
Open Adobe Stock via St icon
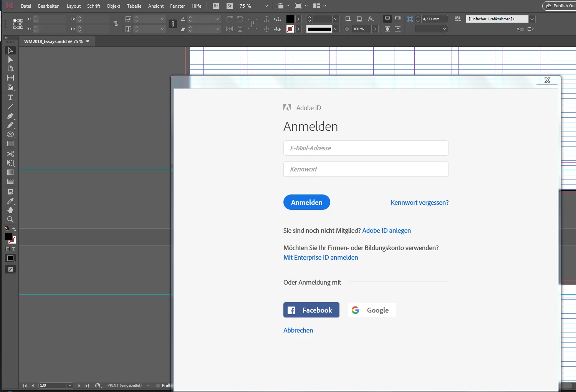click(x=230, y=6)
